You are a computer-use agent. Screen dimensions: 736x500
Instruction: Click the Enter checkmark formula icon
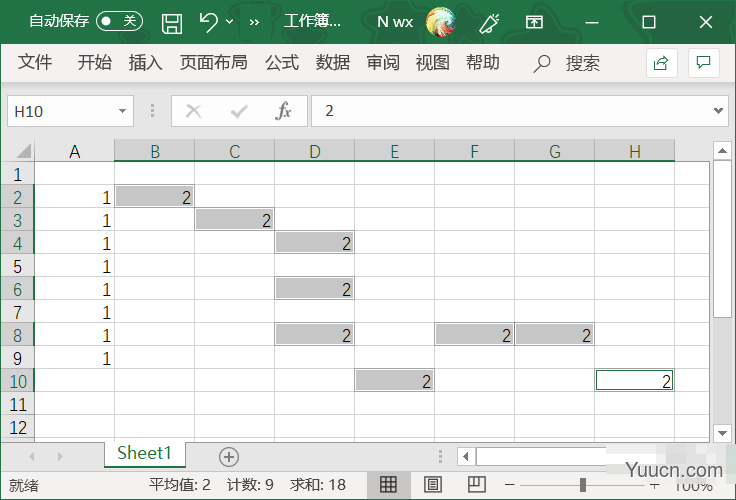[x=239, y=111]
